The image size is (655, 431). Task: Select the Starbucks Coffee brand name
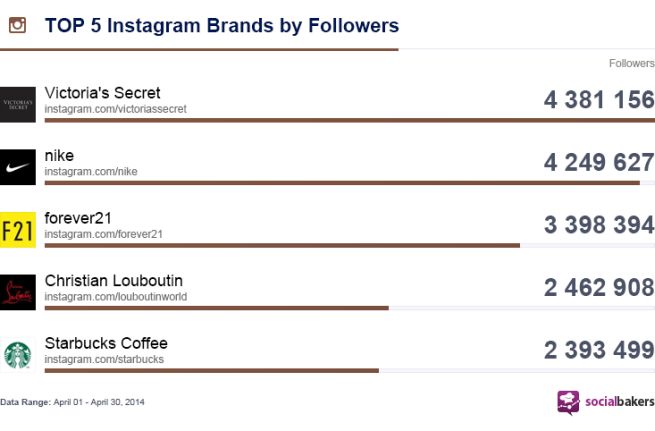(106, 343)
